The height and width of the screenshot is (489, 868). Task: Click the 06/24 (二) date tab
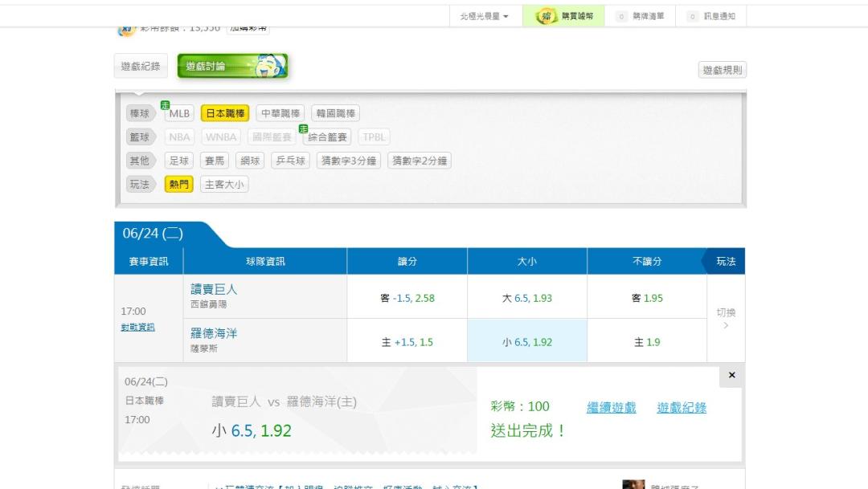click(x=154, y=234)
